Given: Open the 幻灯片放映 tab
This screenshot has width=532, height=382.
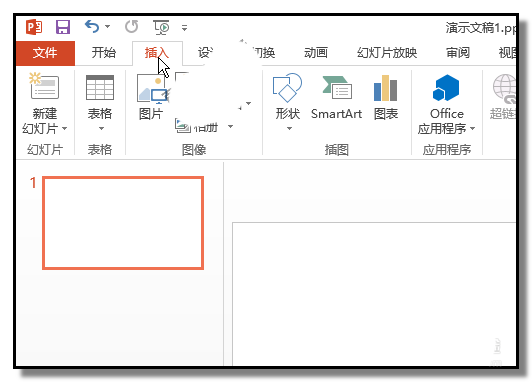Looking at the screenshot, I should (387, 53).
